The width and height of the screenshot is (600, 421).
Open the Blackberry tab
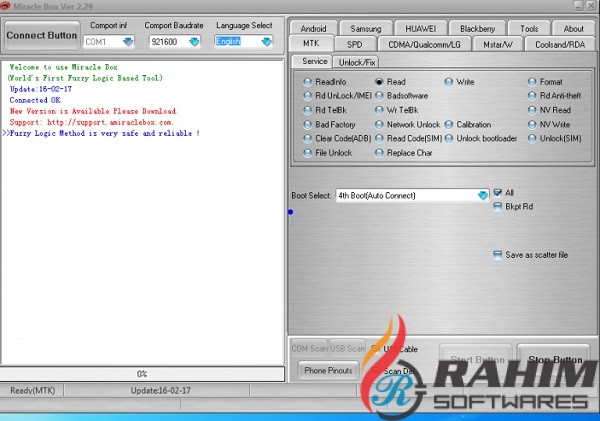coord(477,29)
